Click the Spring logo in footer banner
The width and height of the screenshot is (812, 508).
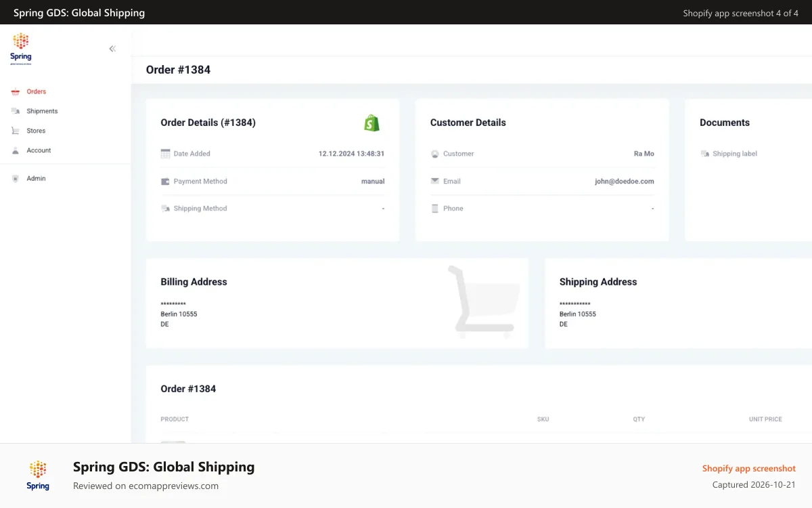point(38,475)
